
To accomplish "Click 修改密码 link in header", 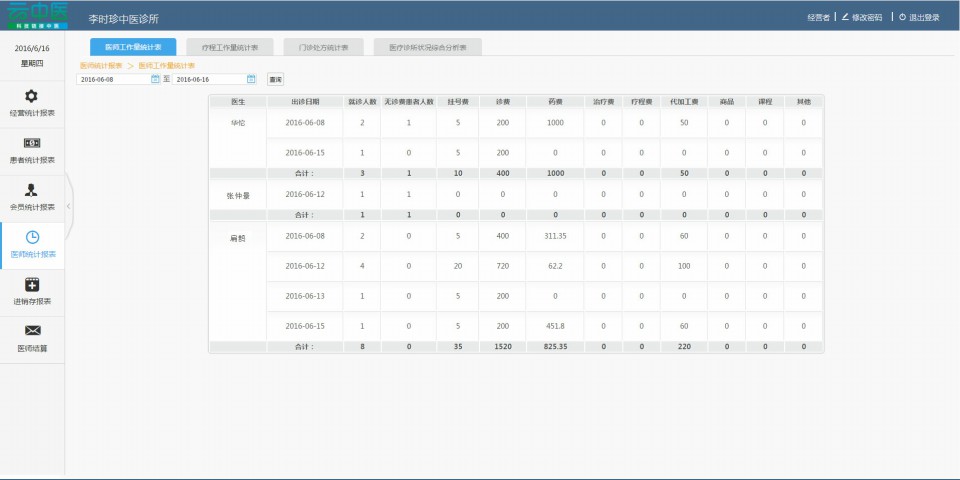I will pyautogui.click(x=866, y=17).
